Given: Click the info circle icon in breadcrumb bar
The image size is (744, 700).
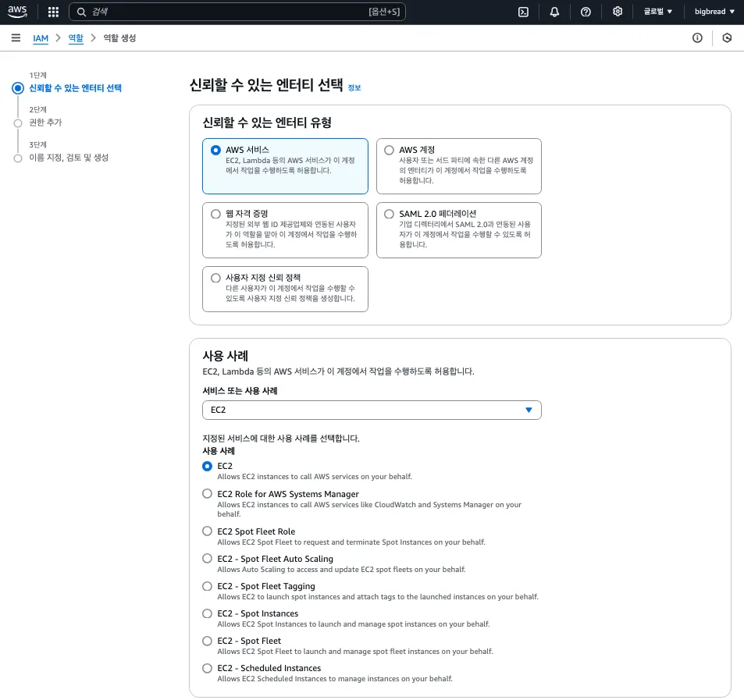Looking at the screenshot, I should 697,38.
